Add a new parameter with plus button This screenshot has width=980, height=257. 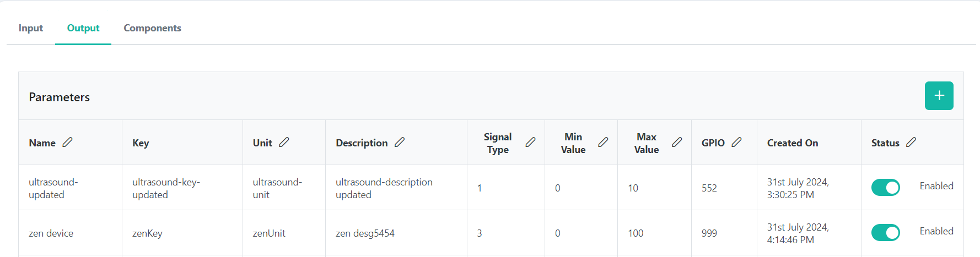[939, 96]
